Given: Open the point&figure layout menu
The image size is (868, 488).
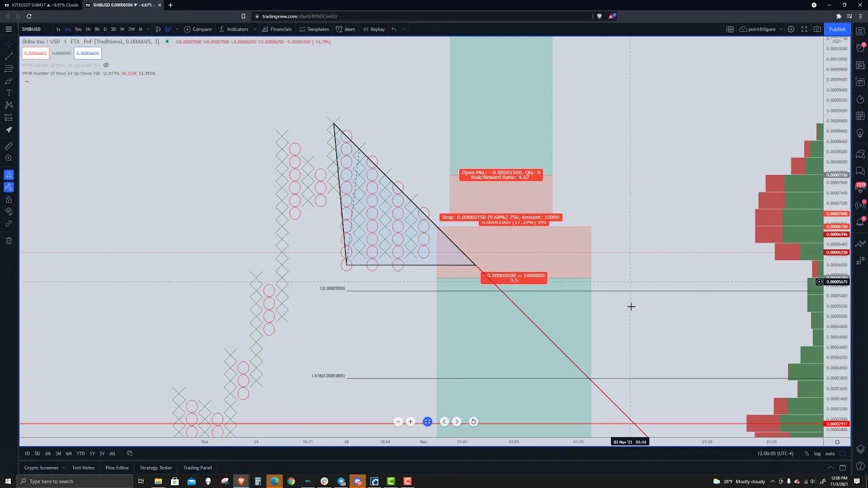Looking at the screenshot, I should tap(761, 29).
